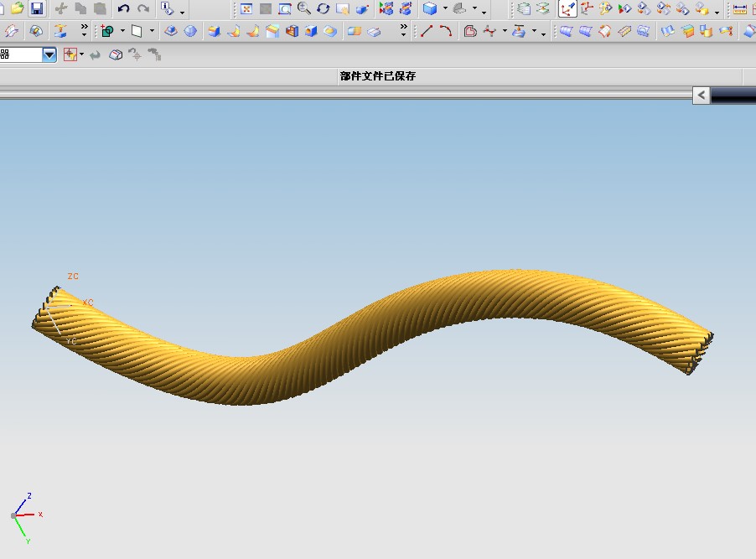Expand the second toolbar overflow chevron
The height and width of the screenshot is (559, 756).
(403, 29)
